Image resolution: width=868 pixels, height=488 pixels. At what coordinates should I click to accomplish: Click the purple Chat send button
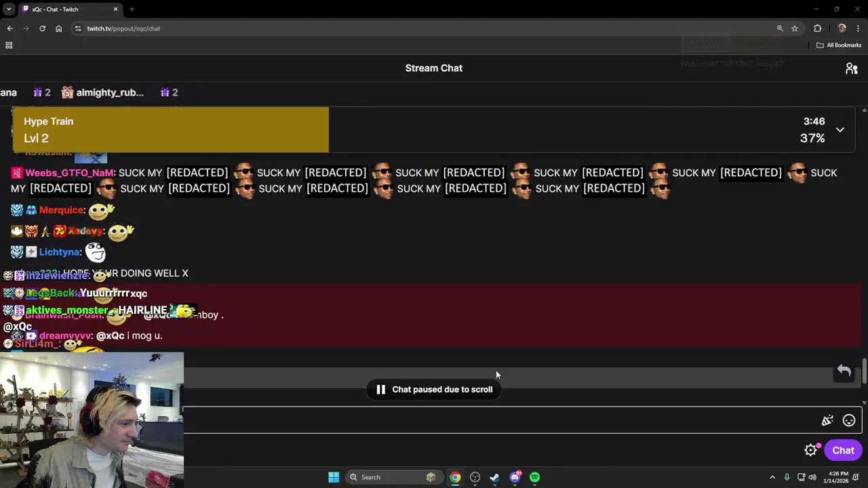[x=843, y=450]
